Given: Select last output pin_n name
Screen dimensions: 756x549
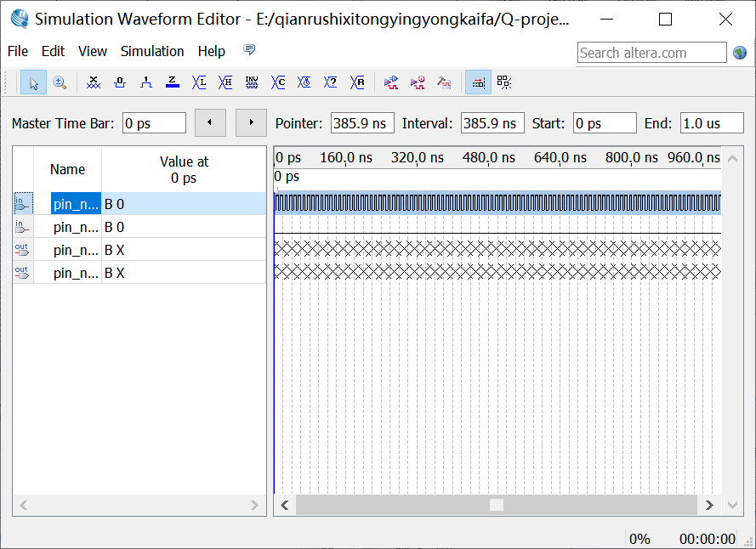Looking at the screenshot, I should click(76, 274).
